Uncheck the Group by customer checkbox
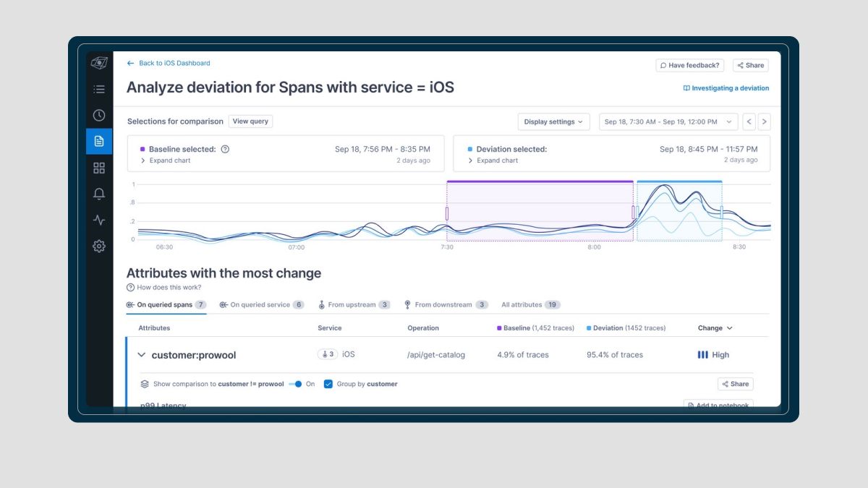This screenshot has height=488, width=868. (328, 384)
